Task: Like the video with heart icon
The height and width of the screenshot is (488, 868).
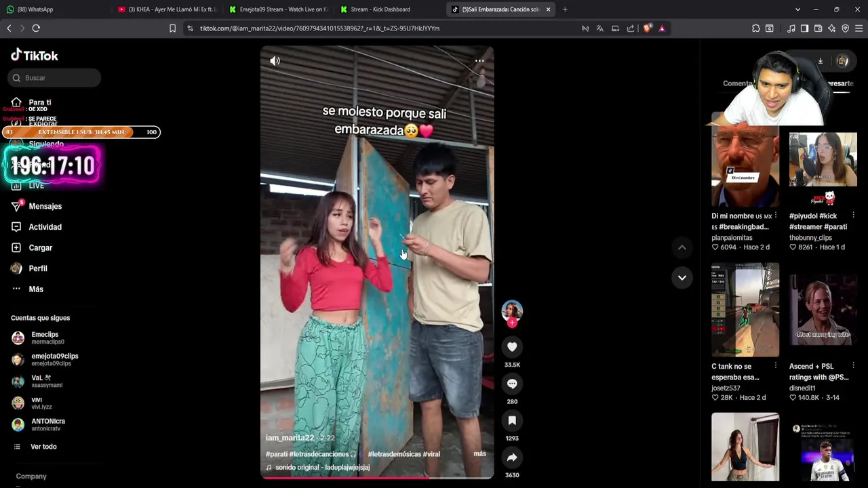Action: [x=512, y=347]
